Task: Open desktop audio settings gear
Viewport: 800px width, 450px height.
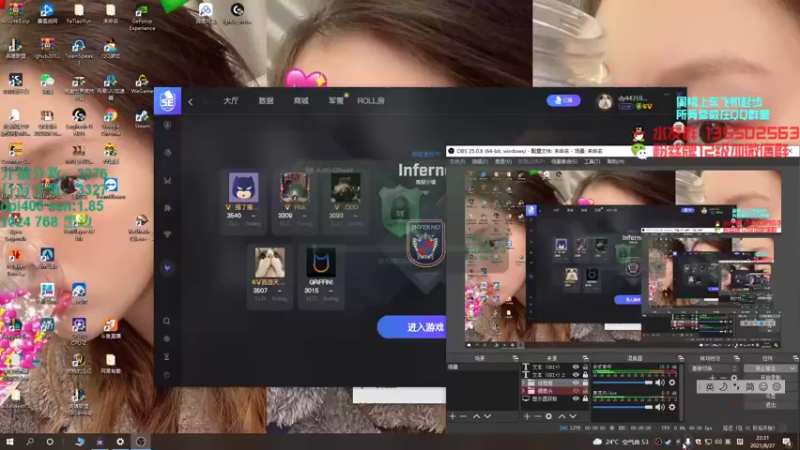Action: 672,382
